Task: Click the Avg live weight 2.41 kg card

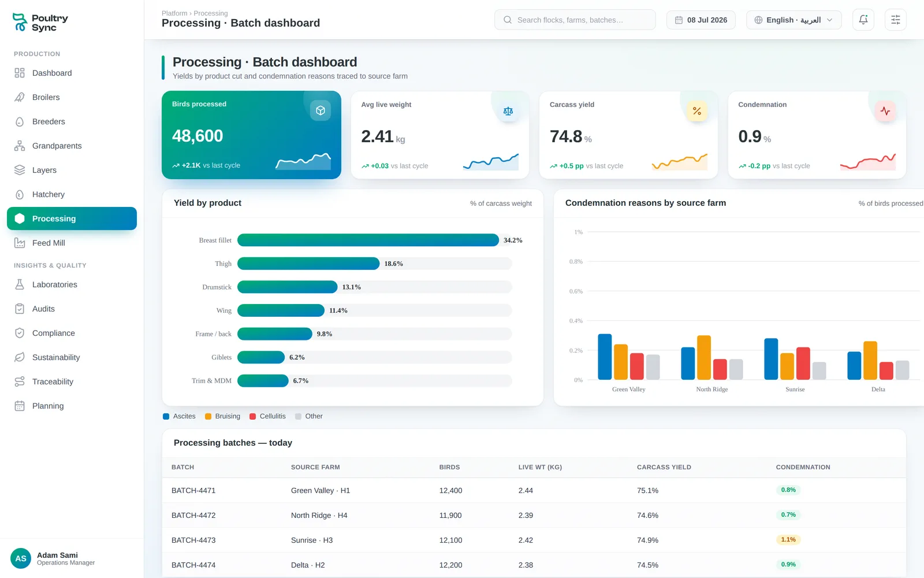Action: pos(440,135)
